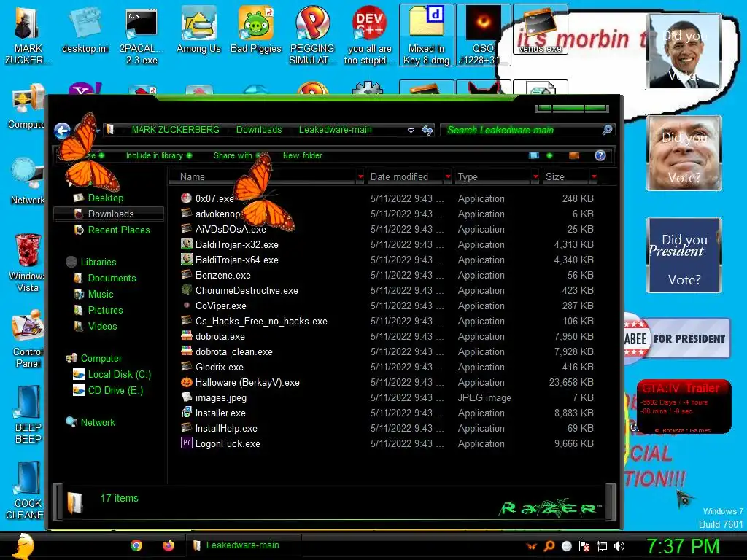Image resolution: width=747 pixels, height=560 pixels.
Task: Select Recent Places in the navigation pane
Action: 119,230
